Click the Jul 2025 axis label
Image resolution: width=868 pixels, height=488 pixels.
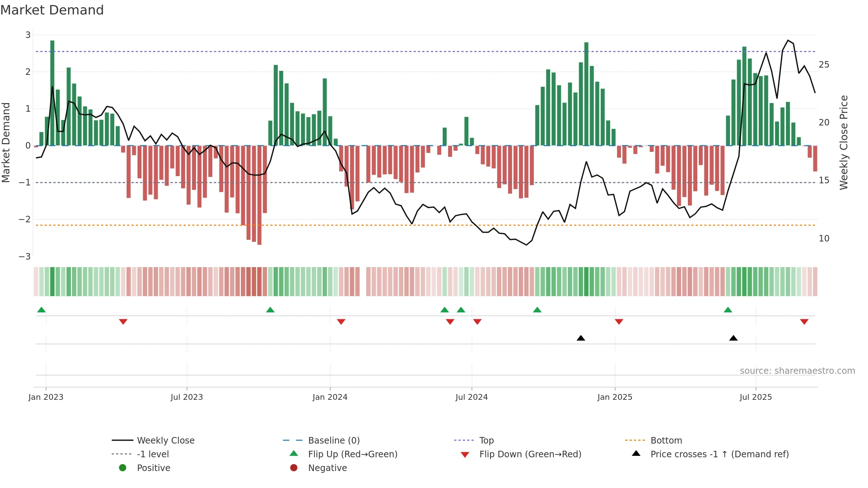[756, 397]
